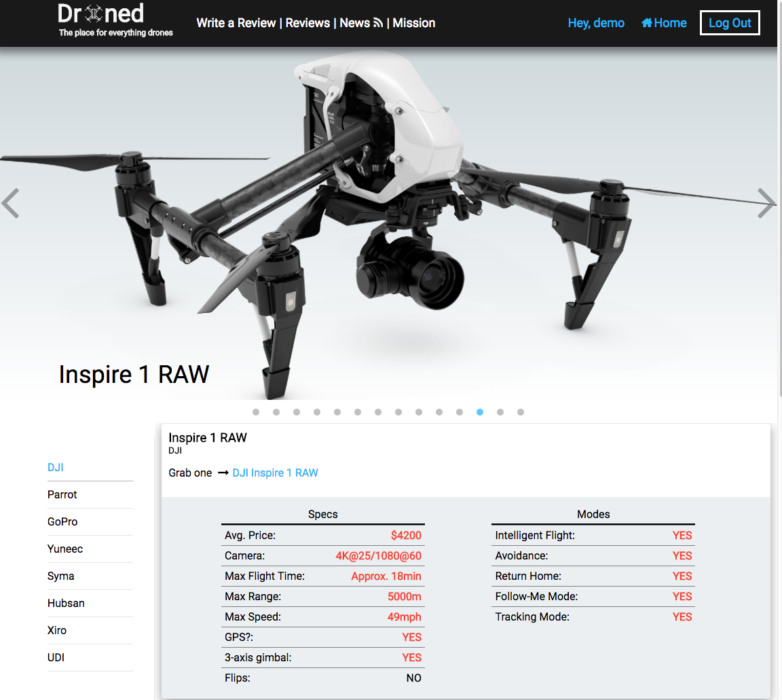The width and height of the screenshot is (782, 700).
Task: Open the Mission page
Action: [x=414, y=23]
